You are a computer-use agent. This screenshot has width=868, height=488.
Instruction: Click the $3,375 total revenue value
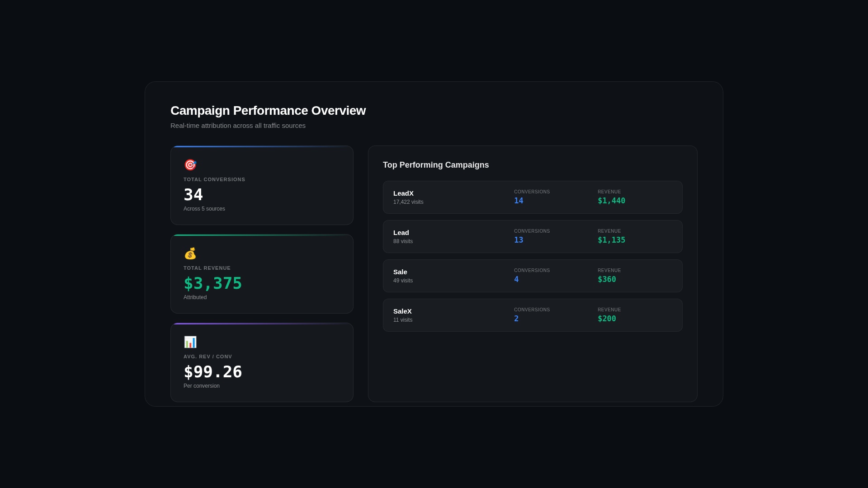[212, 283]
